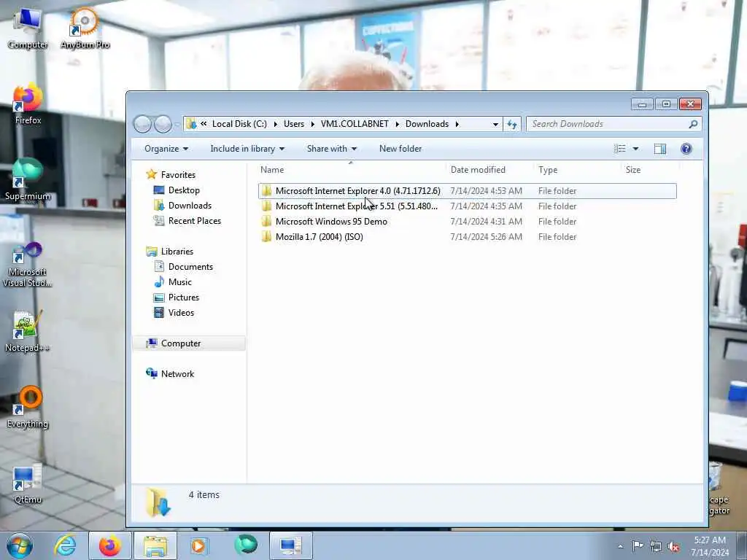
Task: Select the Microsoft Internet Explorer 4.0 folder
Action: (x=468, y=191)
